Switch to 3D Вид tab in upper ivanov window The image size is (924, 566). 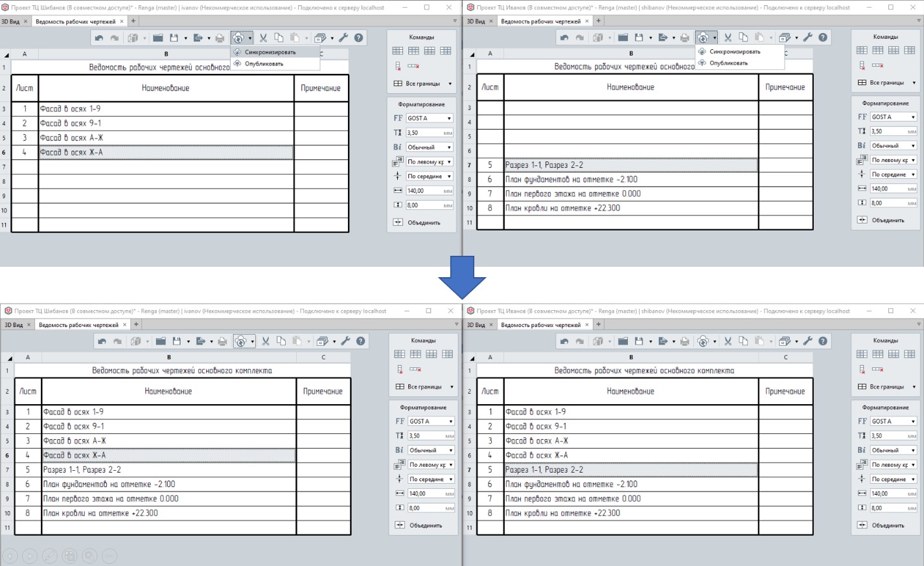10,21
